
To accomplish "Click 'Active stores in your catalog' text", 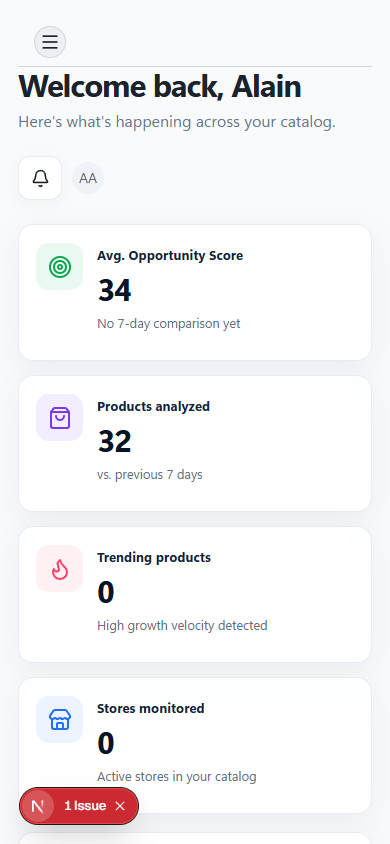I will (x=177, y=777).
